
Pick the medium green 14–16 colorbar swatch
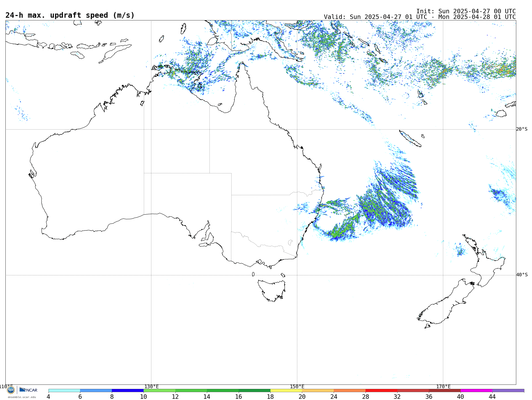coord(223,391)
